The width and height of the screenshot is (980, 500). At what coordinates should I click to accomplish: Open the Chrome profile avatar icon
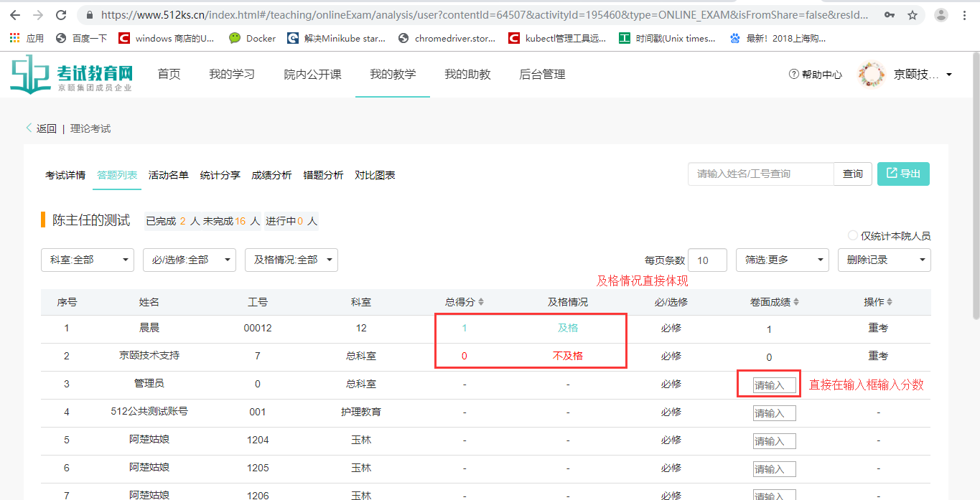point(941,15)
